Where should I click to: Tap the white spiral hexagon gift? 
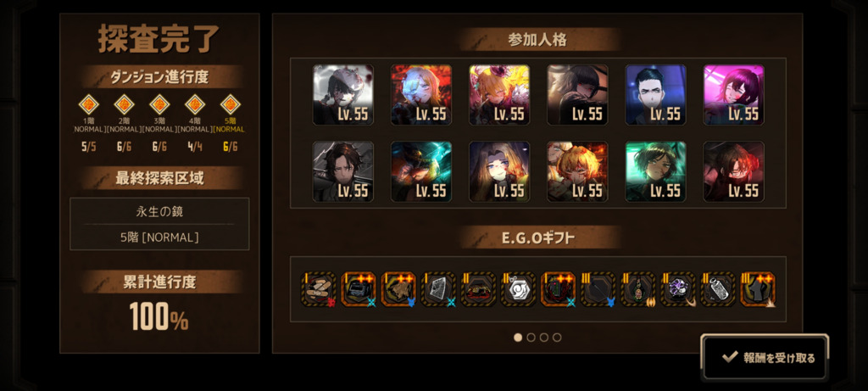(518, 289)
